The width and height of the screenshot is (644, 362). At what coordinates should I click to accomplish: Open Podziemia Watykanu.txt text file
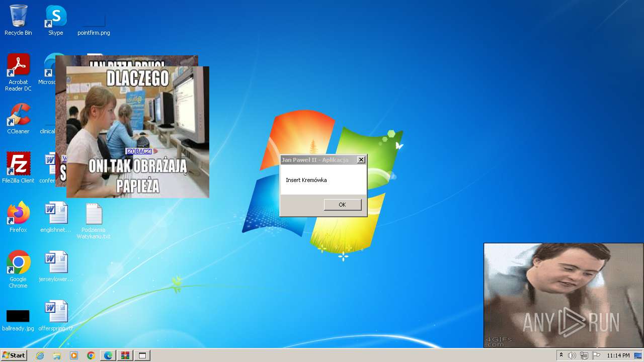click(x=94, y=220)
